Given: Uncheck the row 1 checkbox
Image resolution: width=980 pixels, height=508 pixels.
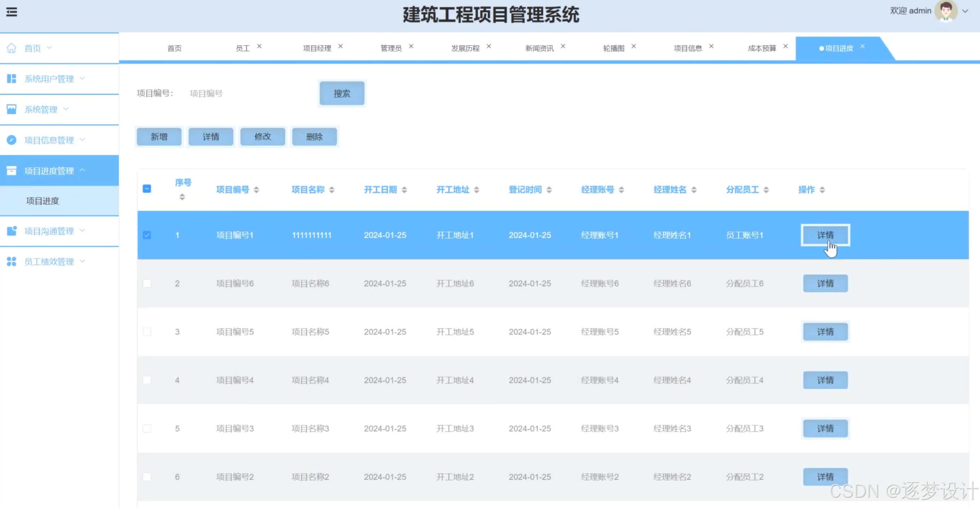Looking at the screenshot, I should [x=147, y=235].
